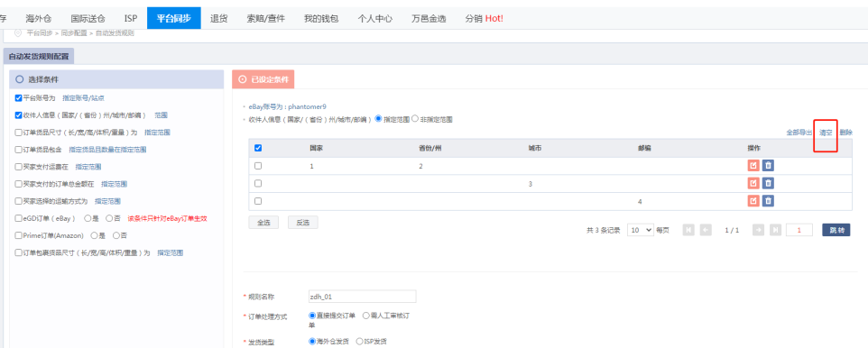This screenshot has height=348, width=868.
Task: Check 订单货品包含 condition
Action: click(x=18, y=150)
